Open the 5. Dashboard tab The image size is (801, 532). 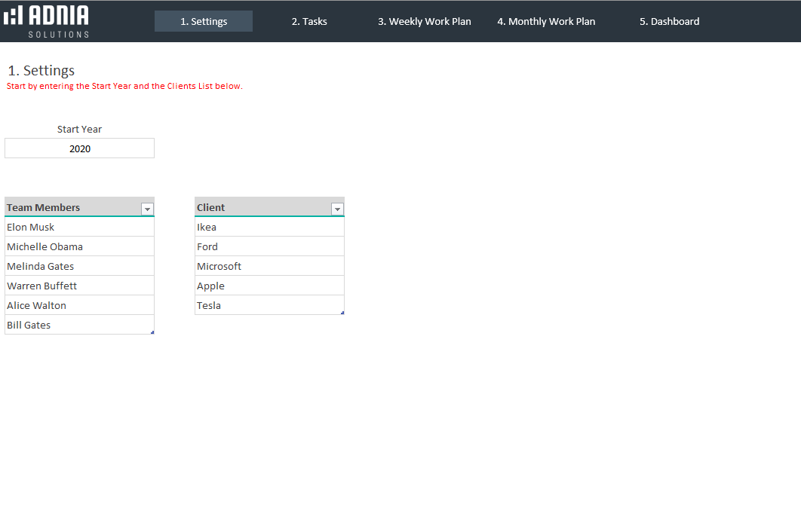669,22
